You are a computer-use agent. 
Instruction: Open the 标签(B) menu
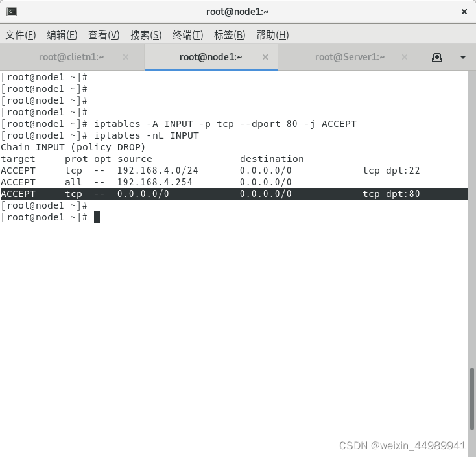click(230, 35)
